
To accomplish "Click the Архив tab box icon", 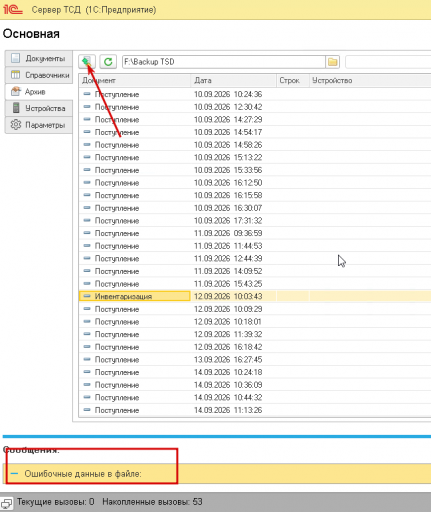I will click(x=16, y=91).
